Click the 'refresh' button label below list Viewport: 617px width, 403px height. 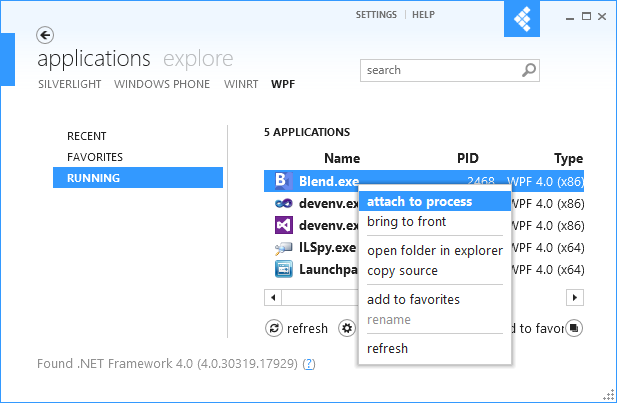[x=307, y=328]
